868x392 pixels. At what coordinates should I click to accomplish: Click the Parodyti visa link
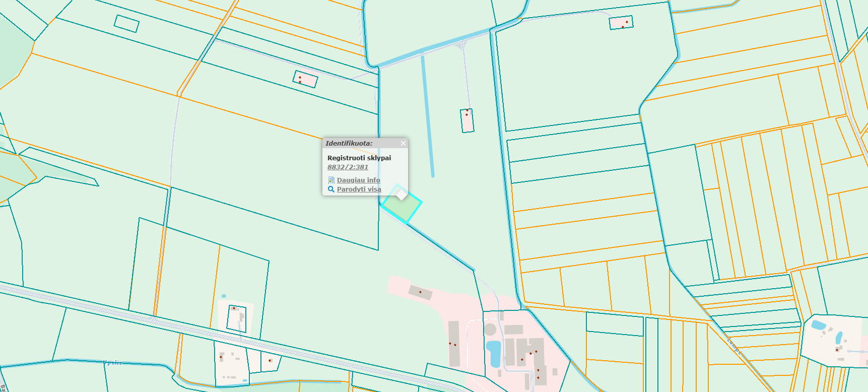(359, 189)
